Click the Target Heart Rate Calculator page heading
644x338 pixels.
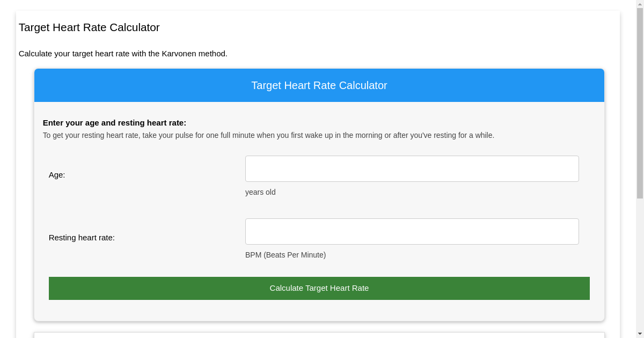click(89, 27)
